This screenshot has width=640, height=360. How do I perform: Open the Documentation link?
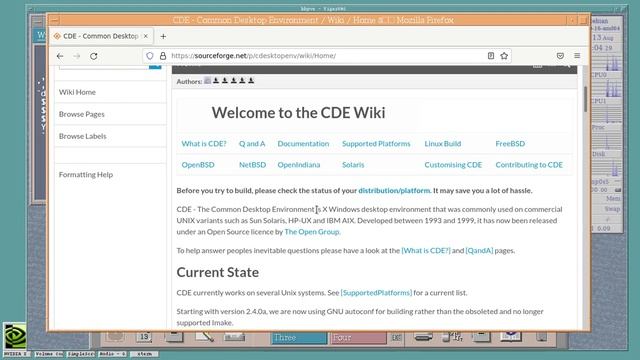coord(303,144)
